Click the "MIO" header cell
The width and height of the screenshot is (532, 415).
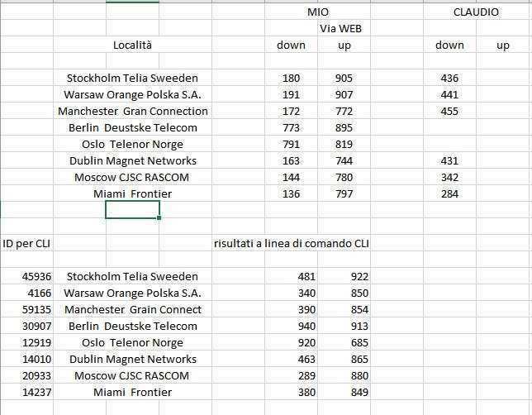[x=317, y=12]
